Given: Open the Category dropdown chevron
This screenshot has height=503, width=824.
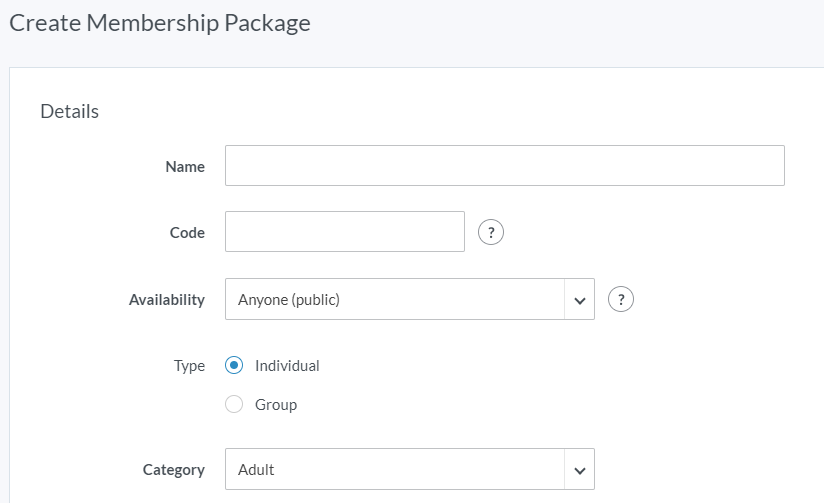Looking at the screenshot, I should click(579, 469).
